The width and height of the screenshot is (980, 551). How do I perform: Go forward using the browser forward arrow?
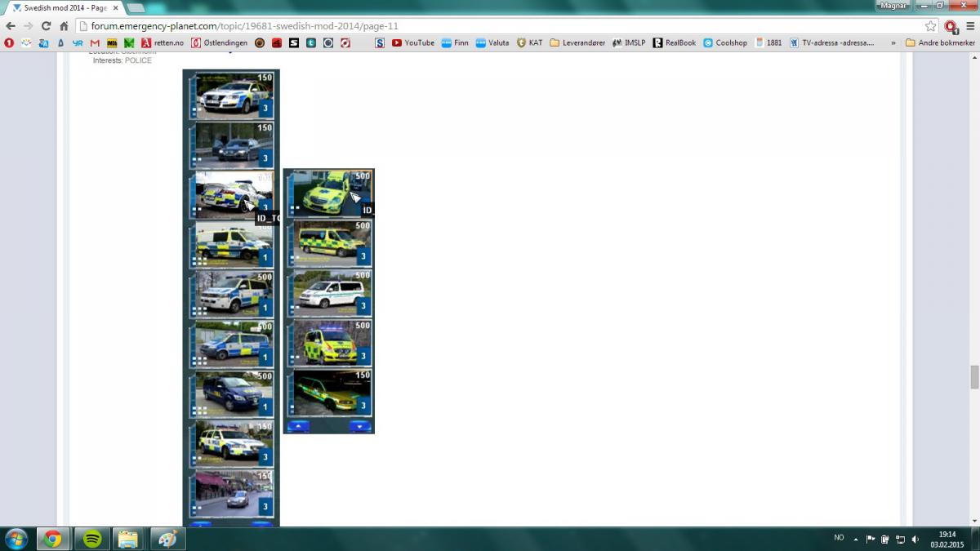pos(29,26)
